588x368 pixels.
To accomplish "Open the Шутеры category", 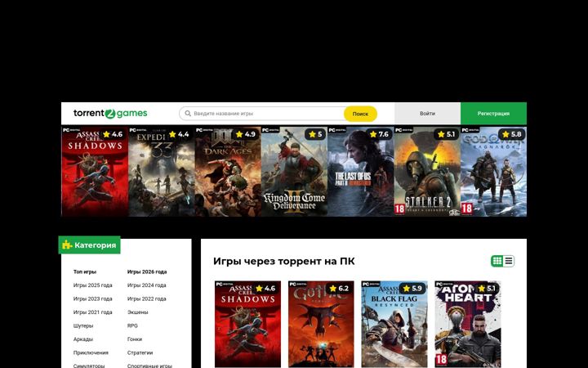I will tap(83, 325).
